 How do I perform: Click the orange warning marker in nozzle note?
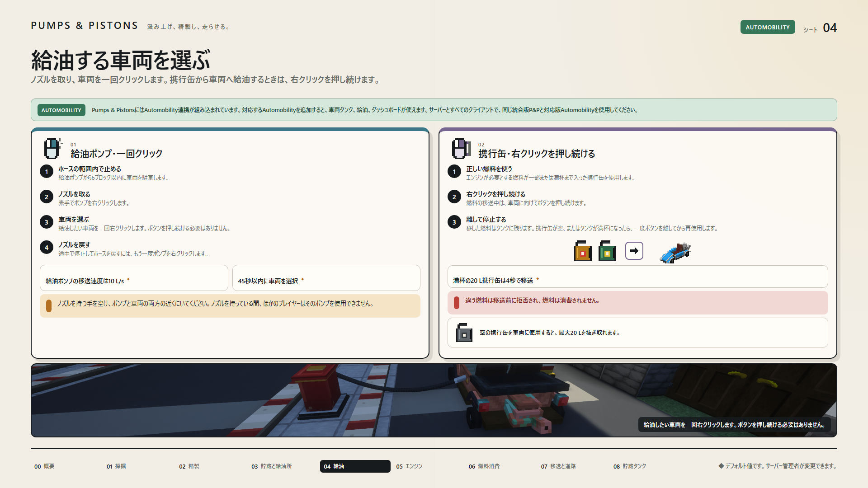[49, 306]
